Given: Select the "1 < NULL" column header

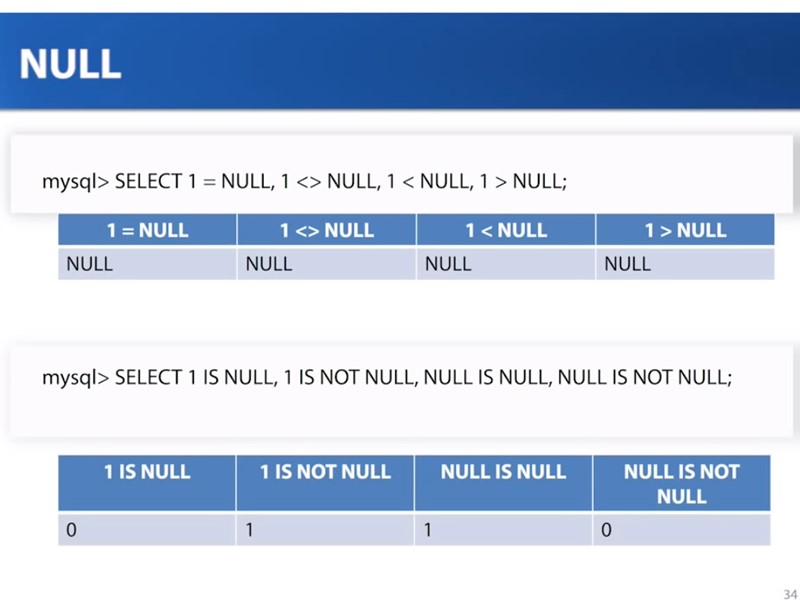Looking at the screenshot, I should [x=505, y=230].
